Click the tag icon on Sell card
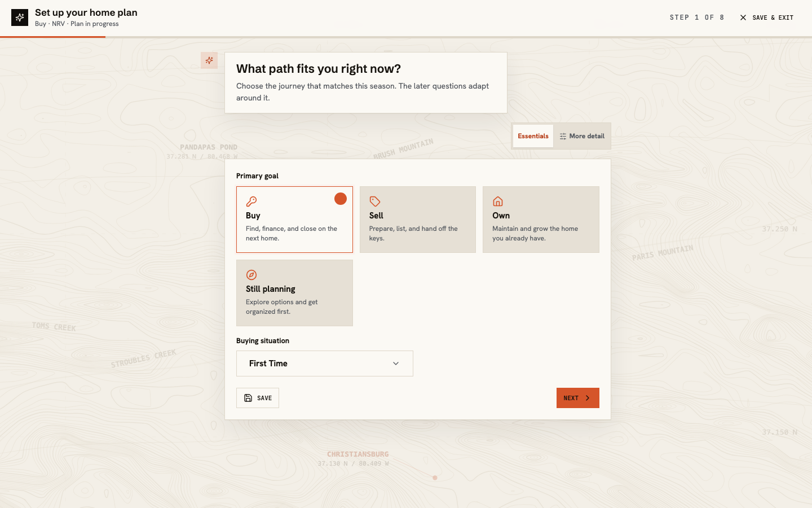The height and width of the screenshot is (508, 812). pos(375,202)
